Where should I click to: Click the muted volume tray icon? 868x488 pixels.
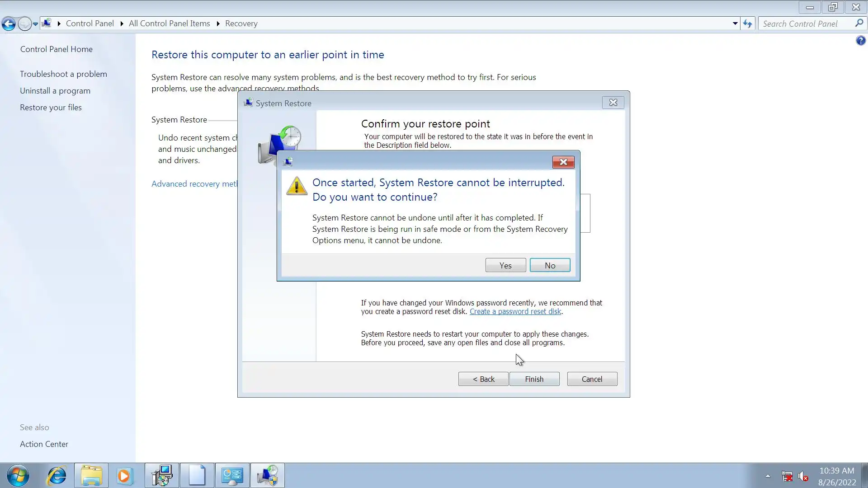tap(803, 476)
